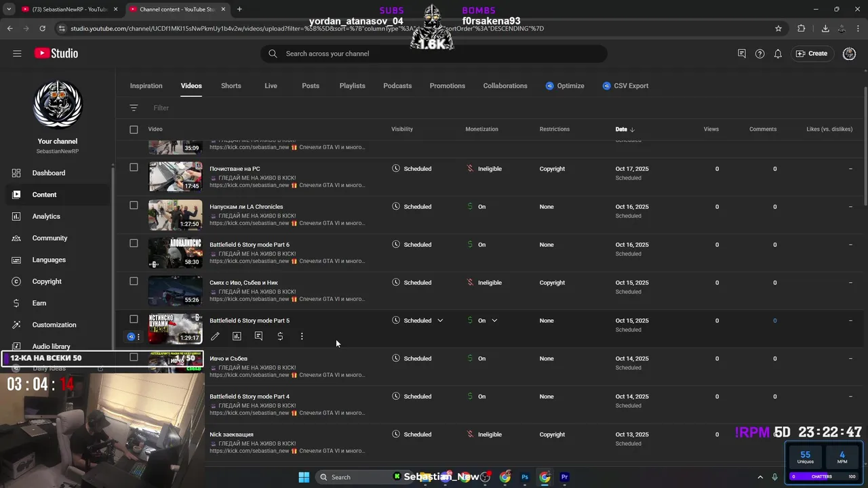Click the Create button
Viewport: 868px width, 488px height.
click(x=812, y=54)
